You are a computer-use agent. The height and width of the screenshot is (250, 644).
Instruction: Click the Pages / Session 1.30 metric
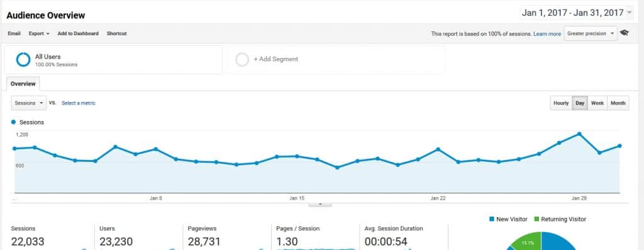click(x=297, y=236)
